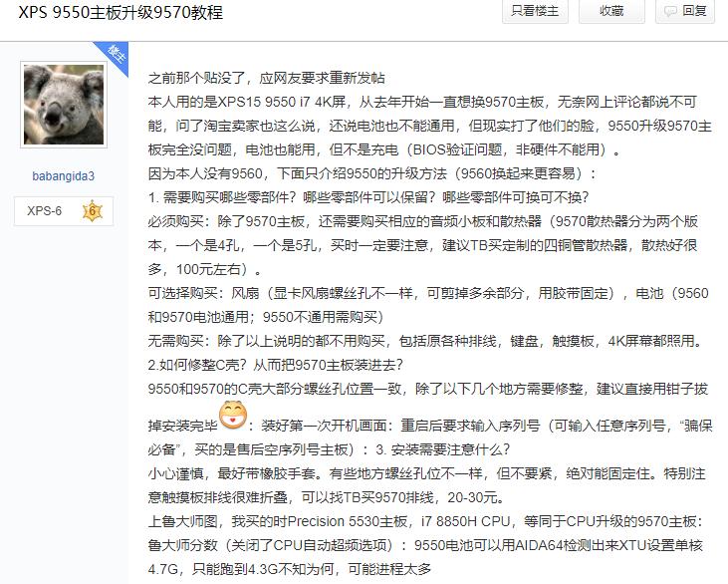Click the smiley face emoticon in the post
Image resolution: width=728 pixels, height=584 pixels.
click(233, 415)
